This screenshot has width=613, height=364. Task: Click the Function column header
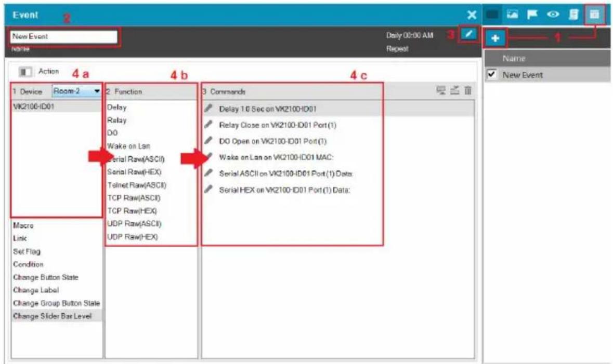tap(151, 91)
